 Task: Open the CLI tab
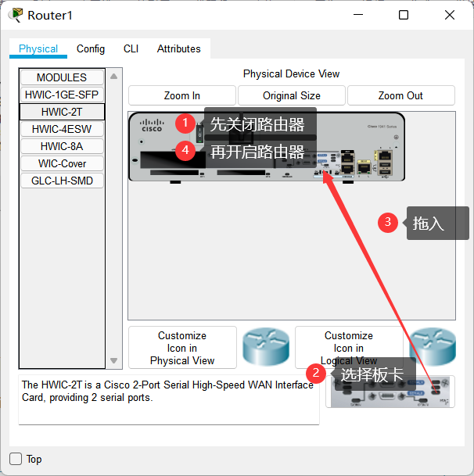click(x=131, y=48)
